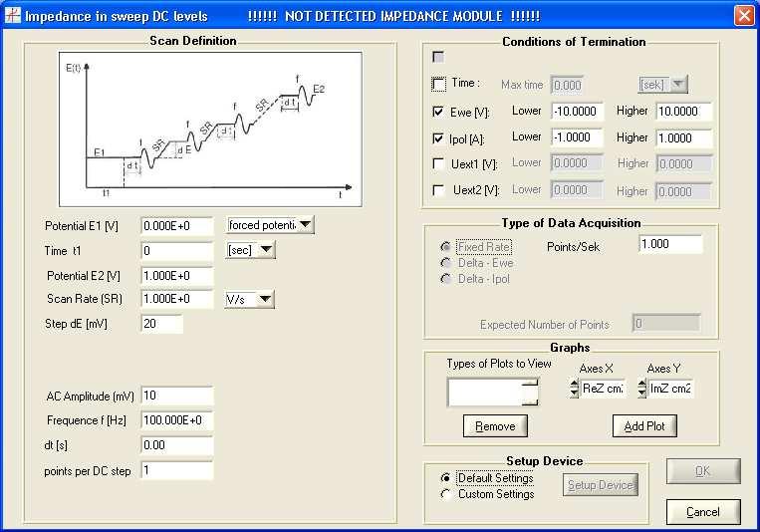Image resolution: width=760 pixels, height=532 pixels.
Task: Click the Uext2 Higher value field
Action: coord(684,191)
